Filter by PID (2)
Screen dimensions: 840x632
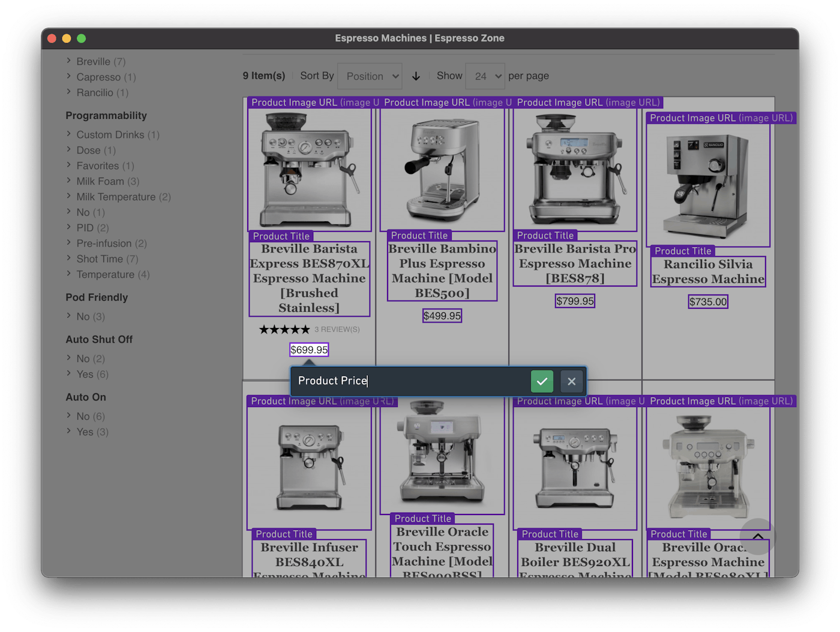click(x=92, y=228)
